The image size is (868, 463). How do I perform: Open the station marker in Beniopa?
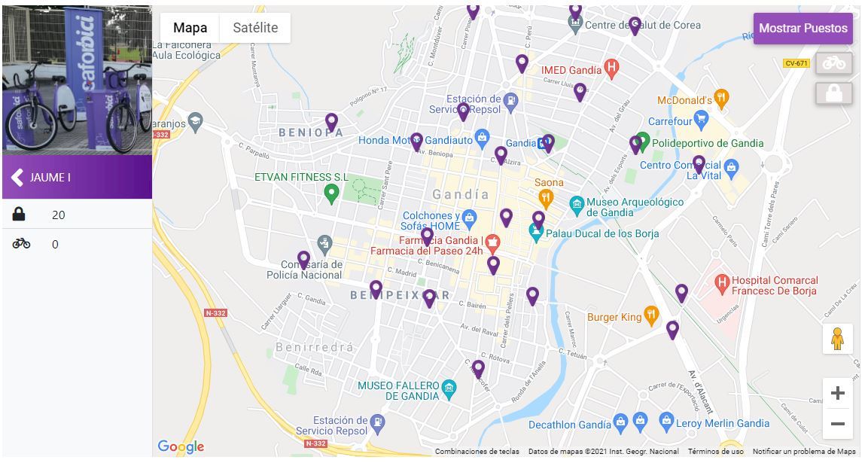coord(331,123)
